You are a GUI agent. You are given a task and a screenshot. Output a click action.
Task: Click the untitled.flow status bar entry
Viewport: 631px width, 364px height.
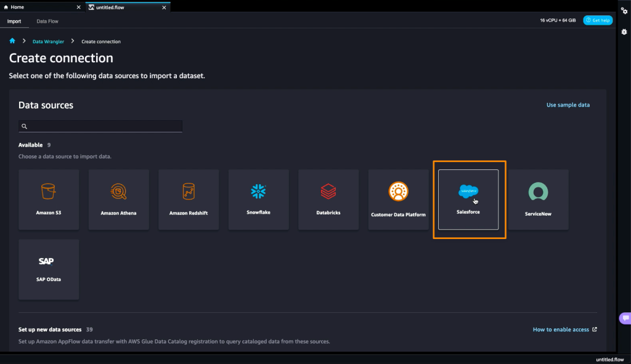click(609, 360)
